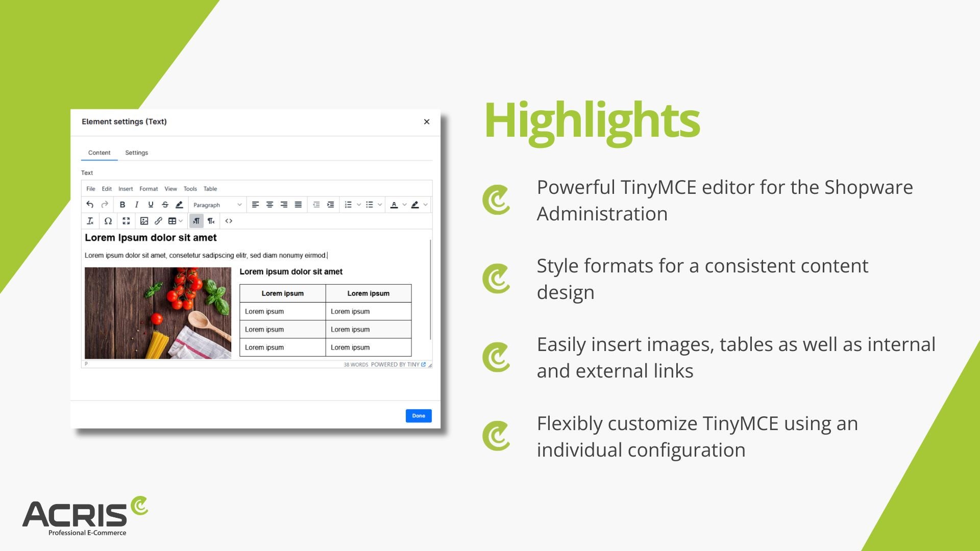Image resolution: width=980 pixels, height=551 pixels.
Task: Open the Paragraph block format dropdown
Action: (217, 205)
